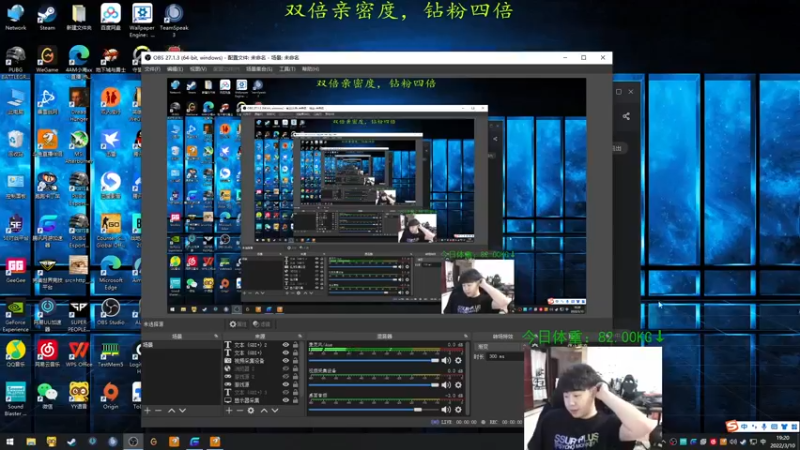The width and height of the screenshot is (800, 450).
Task: Open the Origin desktop shortcut
Action: click(x=110, y=396)
